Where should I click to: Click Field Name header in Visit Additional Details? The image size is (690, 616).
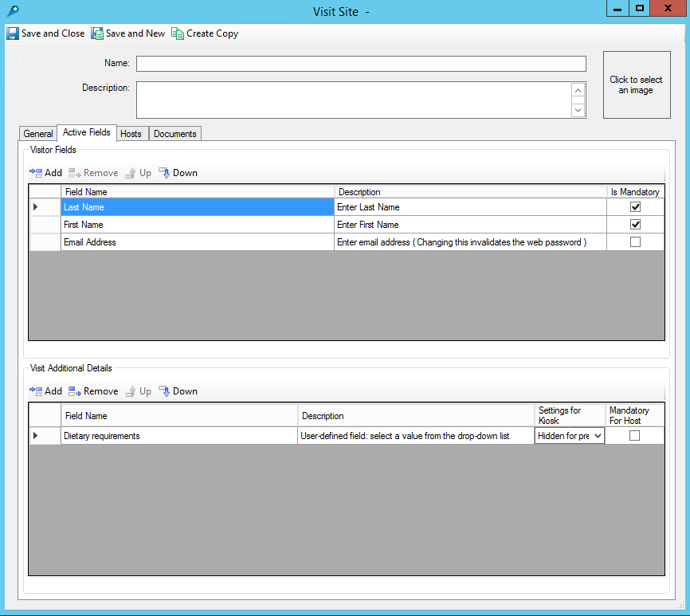tap(179, 415)
